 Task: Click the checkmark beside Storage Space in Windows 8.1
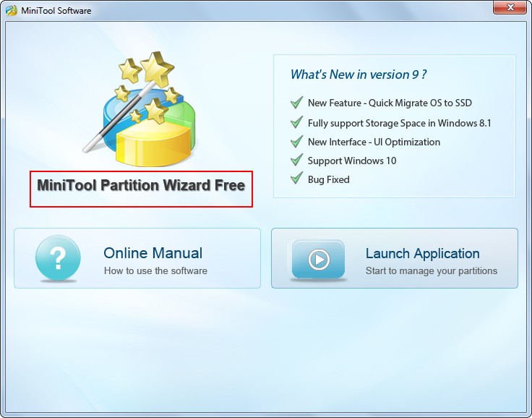click(297, 122)
